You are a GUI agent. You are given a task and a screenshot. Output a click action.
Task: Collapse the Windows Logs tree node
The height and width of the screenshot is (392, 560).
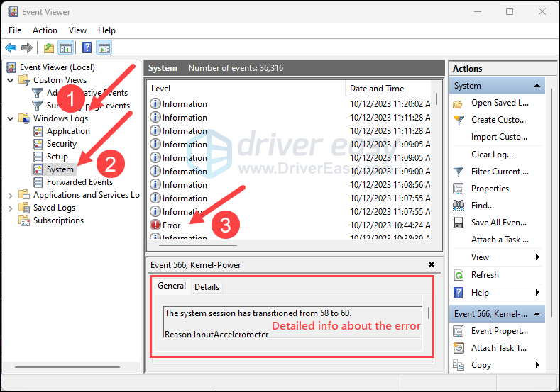[11, 118]
